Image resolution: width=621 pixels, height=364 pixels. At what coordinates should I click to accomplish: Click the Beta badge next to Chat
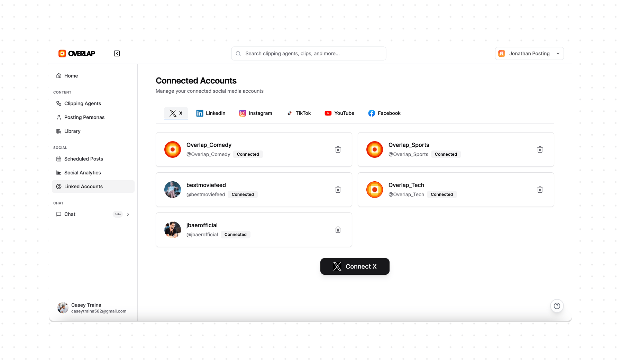(118, 214)
